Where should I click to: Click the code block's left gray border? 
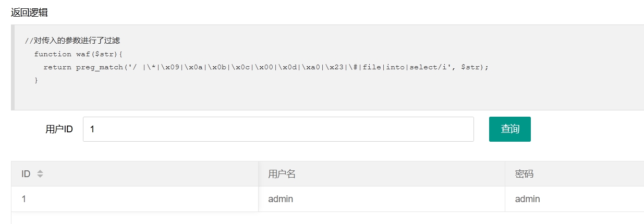[x=13, y=67]
